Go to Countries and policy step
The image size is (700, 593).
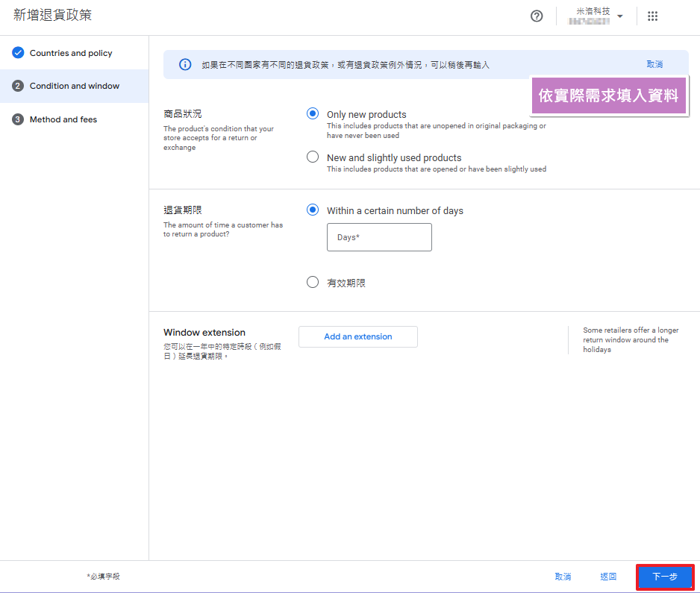click(x=71, y=53)
